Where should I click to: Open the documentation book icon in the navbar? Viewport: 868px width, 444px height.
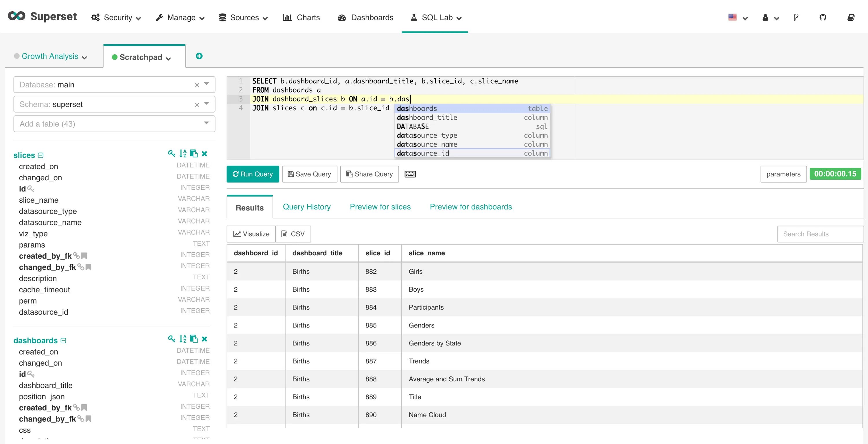[851, 18]
